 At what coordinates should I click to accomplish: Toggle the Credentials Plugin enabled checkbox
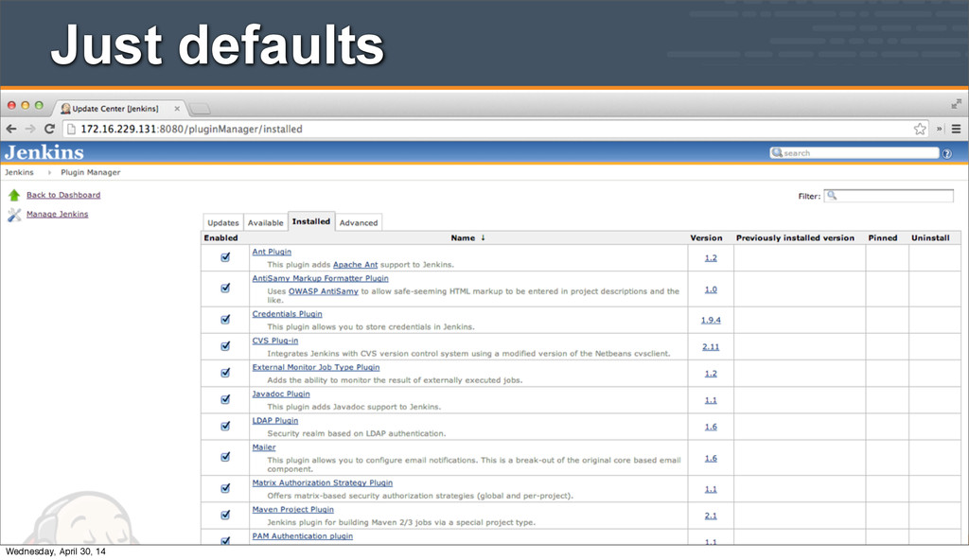pyautogui.click(x=225, y=320)
